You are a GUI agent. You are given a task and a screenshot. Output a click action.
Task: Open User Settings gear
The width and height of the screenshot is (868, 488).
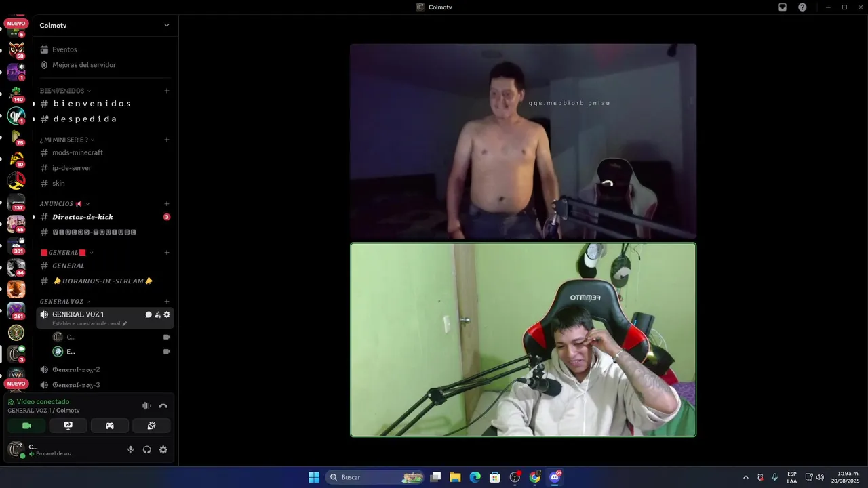(x=163, y=449)
